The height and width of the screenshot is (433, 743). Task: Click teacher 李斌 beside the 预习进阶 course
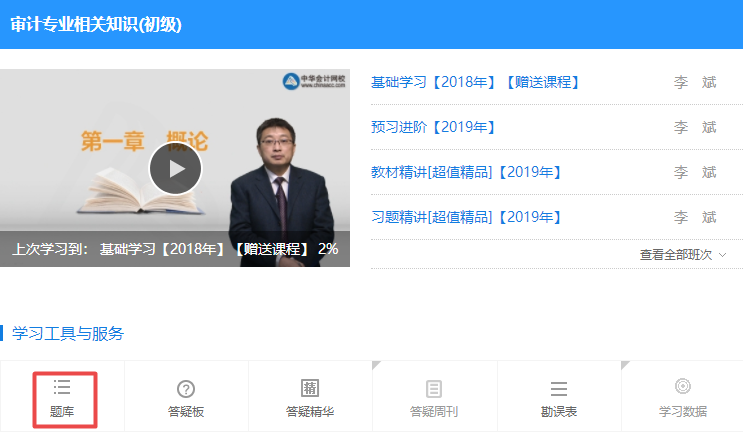pos(695,127)
